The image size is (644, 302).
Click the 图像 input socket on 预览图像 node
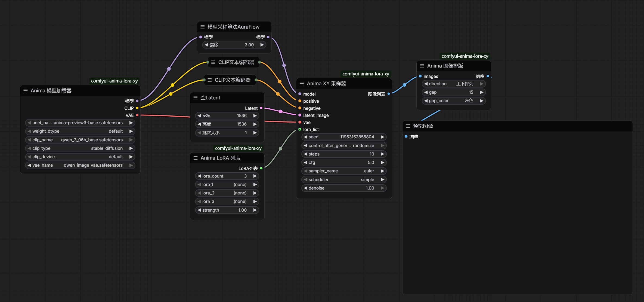tap(406, 136)
